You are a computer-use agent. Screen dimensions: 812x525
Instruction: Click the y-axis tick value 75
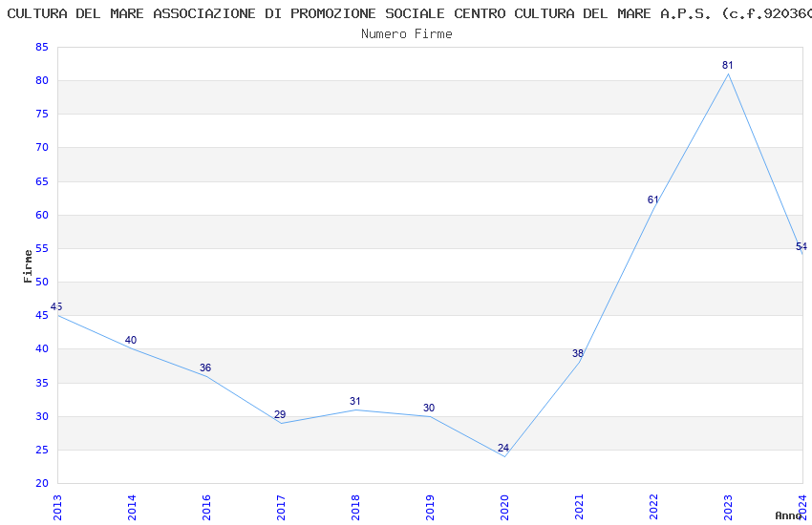(x=42, y=114)
